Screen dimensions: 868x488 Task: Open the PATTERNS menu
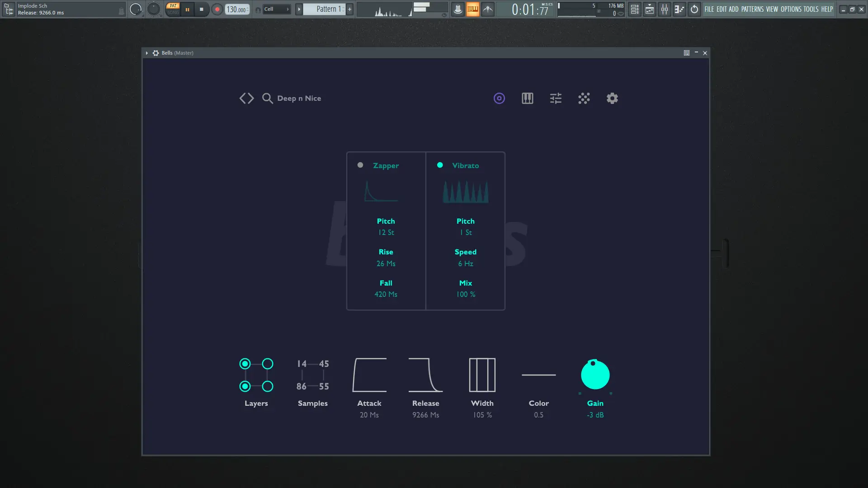tap(752, 9)
